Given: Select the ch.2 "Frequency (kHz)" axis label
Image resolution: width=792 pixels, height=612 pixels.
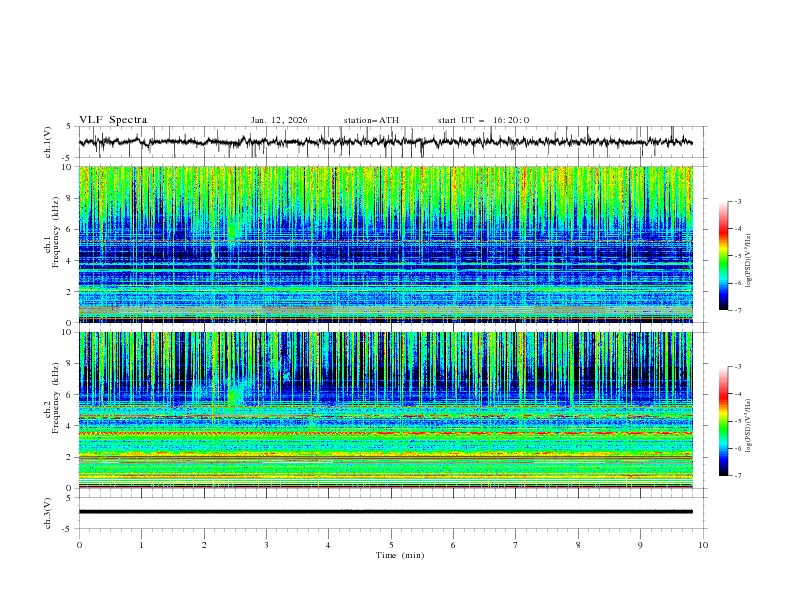Looking at the screenshot, I should [56, 397].
